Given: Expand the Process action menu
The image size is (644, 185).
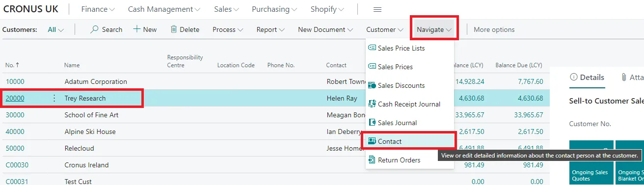Looking at the screenshot, I should click(228, 29).
